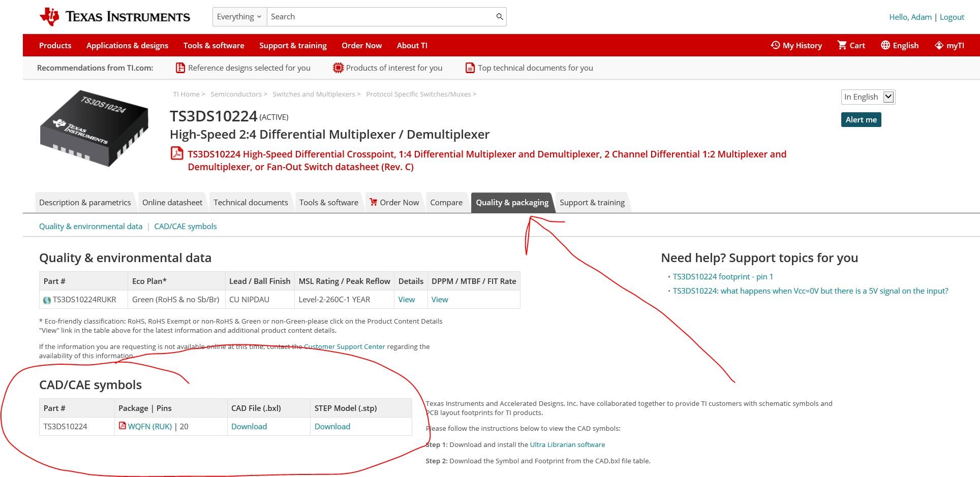Click the Semiconductors breadcrumb
Viewport: 980px width, 477px height.
[x=236, y=94]
